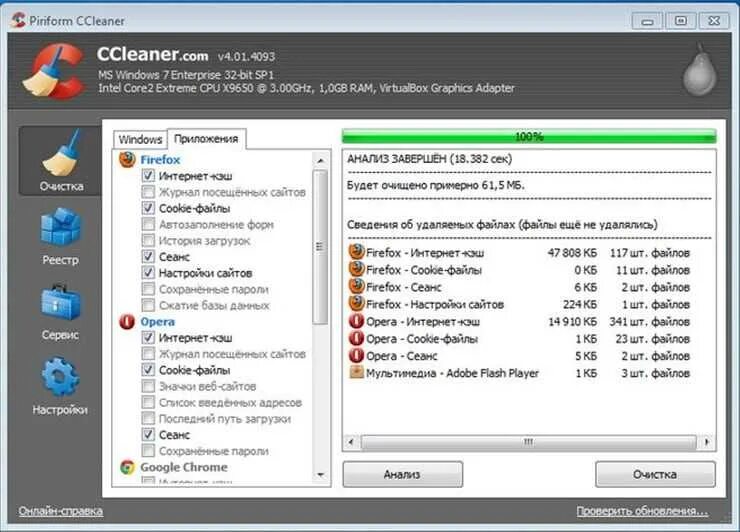This screenshot has width=740, height=532.
Task: Click results pane scroll left arrow
Action: (x=351, y=442)
